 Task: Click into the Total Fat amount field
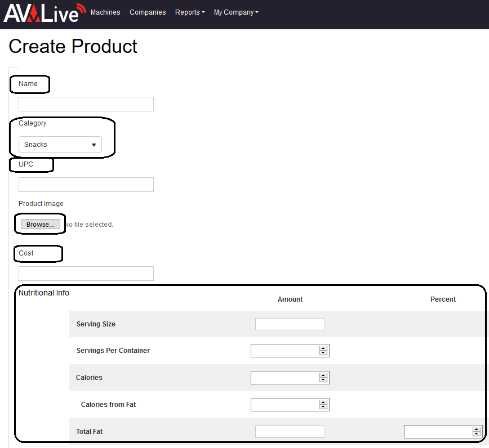coord(290,431)
